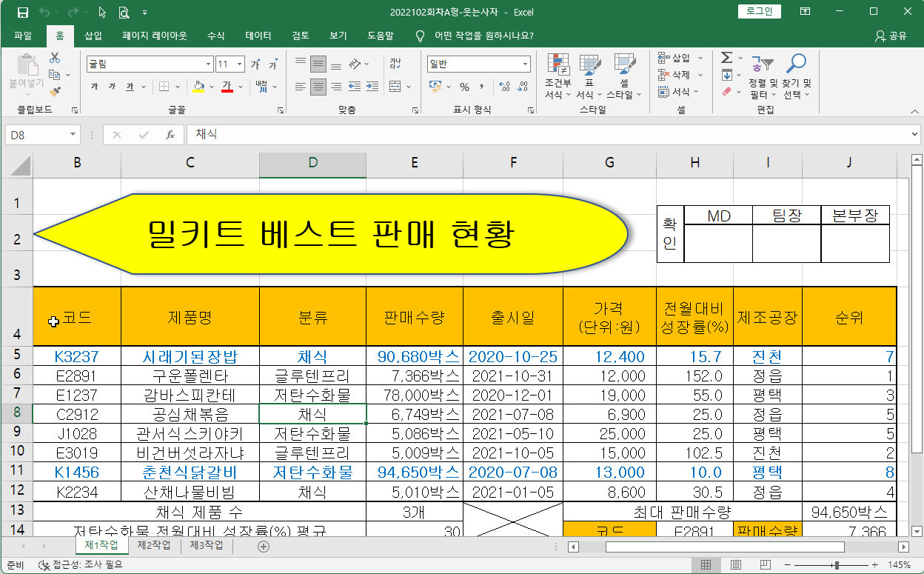Apply yellow fill color bucket
924x574 pixels.
click(198, 87)
